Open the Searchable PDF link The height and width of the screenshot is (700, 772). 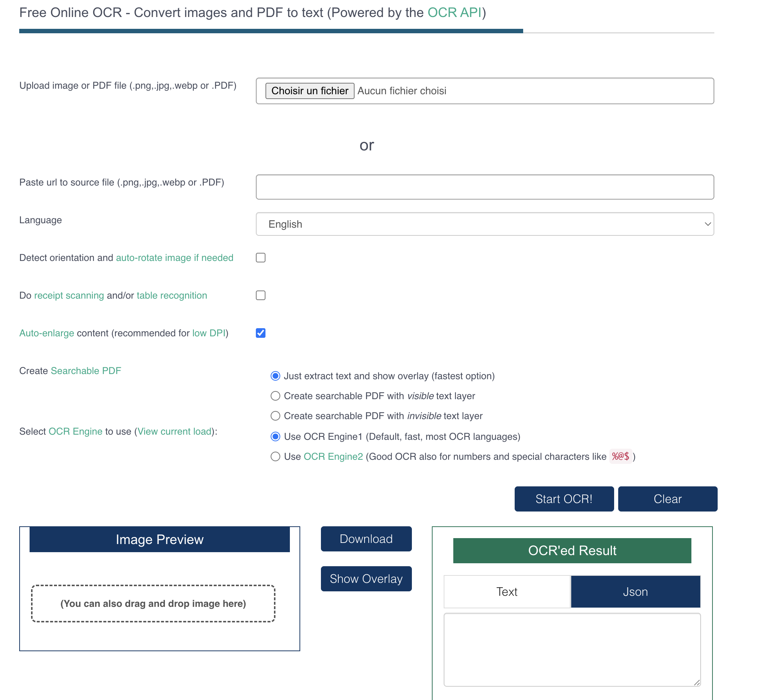click(x=86, y=370)
